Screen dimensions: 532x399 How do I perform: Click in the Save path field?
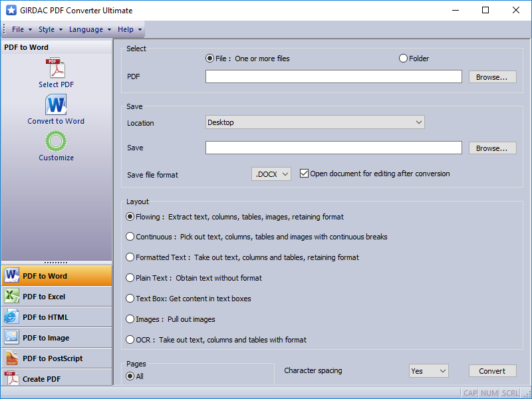[334, 148]
